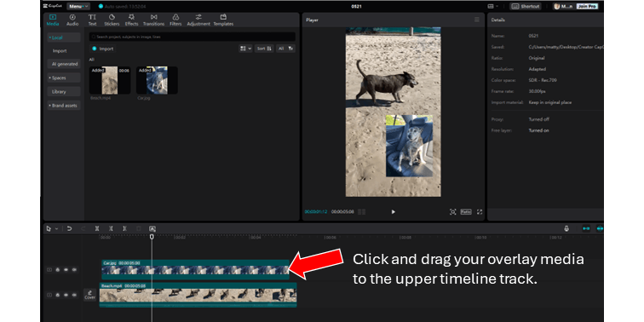Delete right of playhead

(x=124, y=229)
